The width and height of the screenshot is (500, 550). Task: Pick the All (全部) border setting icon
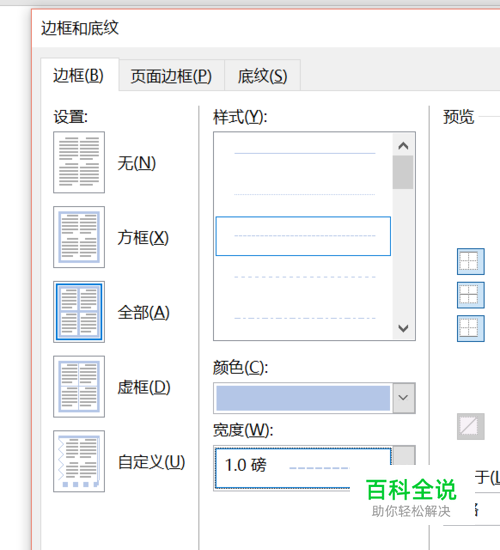(x=79, y=312)
